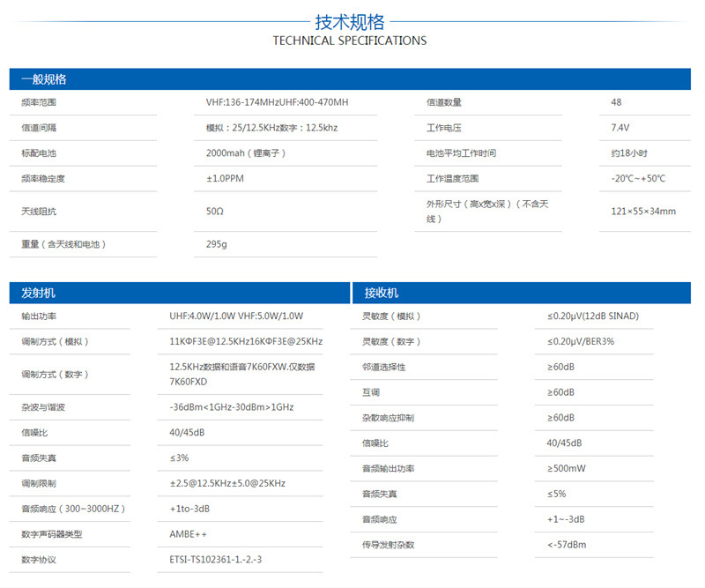Click the 邻道选择性 label

click(383, 367)
